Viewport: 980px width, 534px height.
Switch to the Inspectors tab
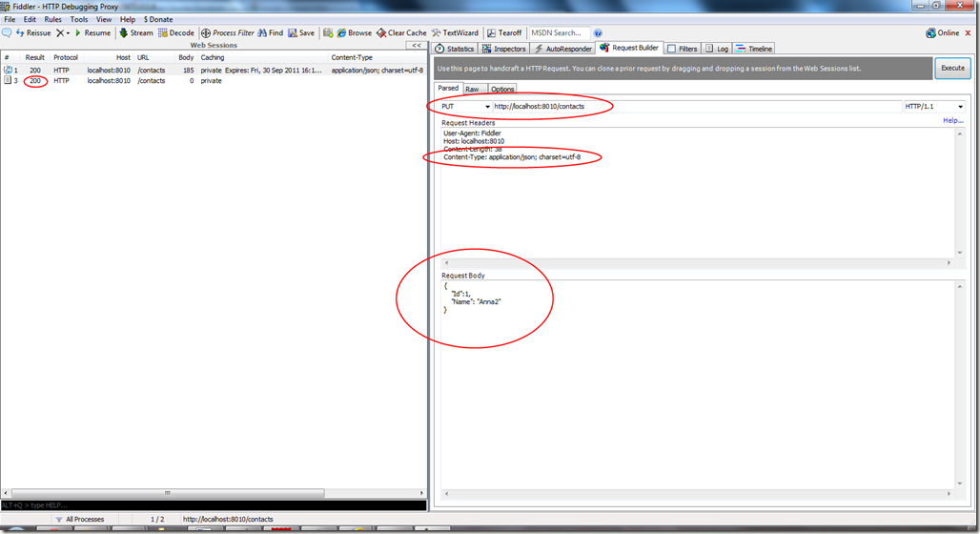click(503, 48)
